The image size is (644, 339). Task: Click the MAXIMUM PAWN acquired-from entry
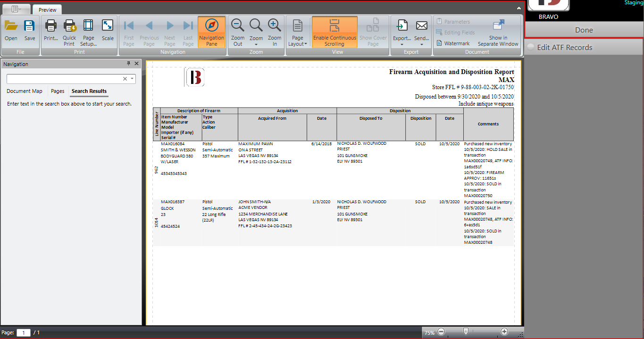click(x=255, y=144)
